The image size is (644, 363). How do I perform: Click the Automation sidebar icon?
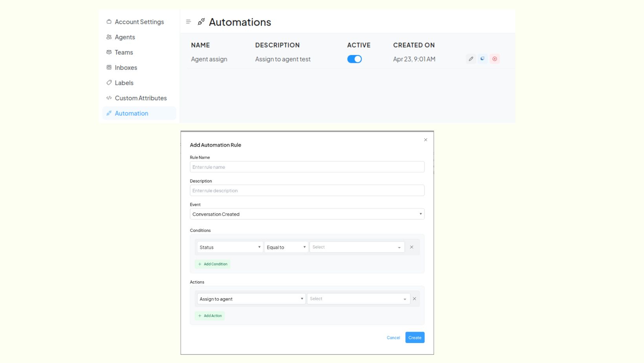click(109, 113)
